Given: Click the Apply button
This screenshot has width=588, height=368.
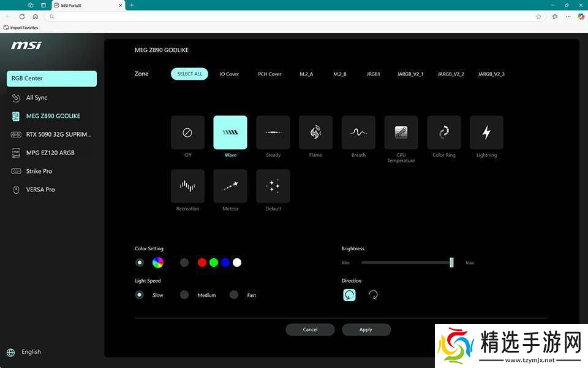Looking at the screenshot, I should coord(366,329).
